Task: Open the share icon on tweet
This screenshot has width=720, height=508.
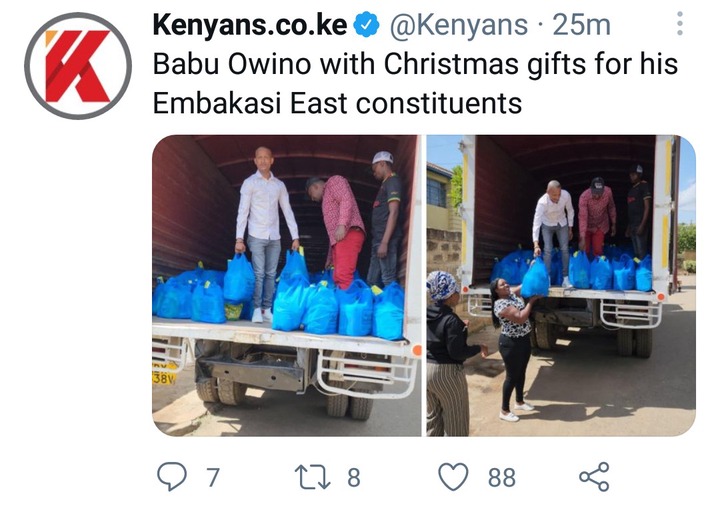Action: point(594,477)
